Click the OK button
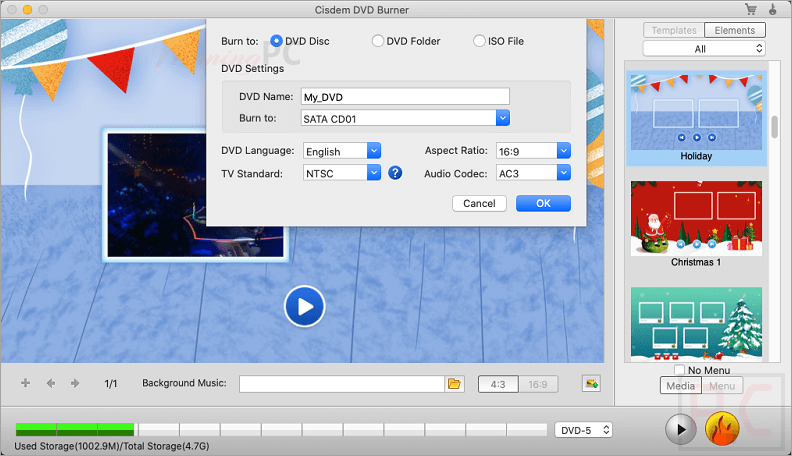The image size is (792, 456). coord(543,203)
